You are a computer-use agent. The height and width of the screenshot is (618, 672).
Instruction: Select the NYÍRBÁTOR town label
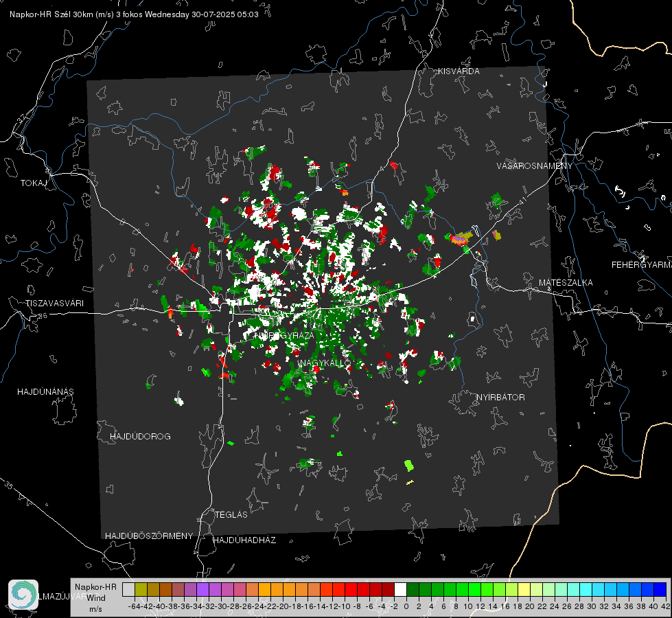[x=500, y=398]
